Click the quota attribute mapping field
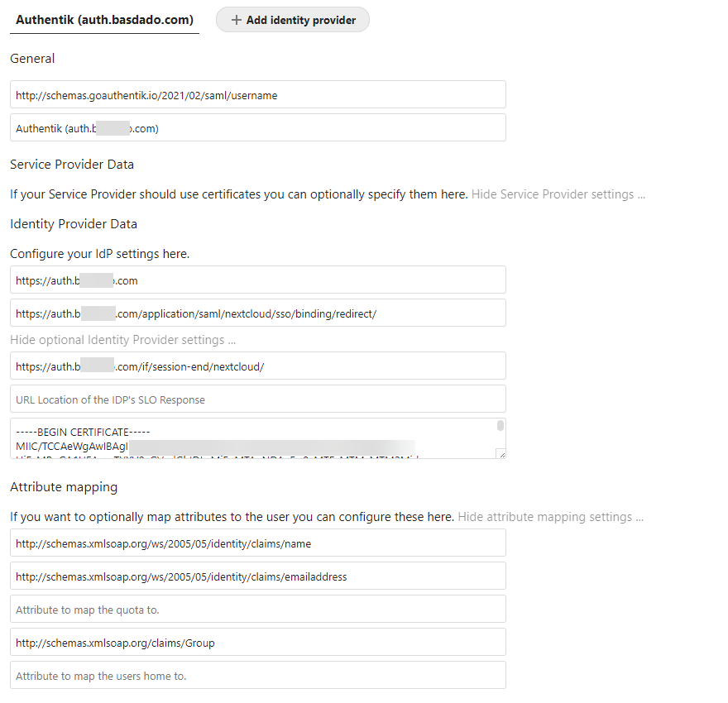The image size is (728, 703). click(x=256, y=609)
